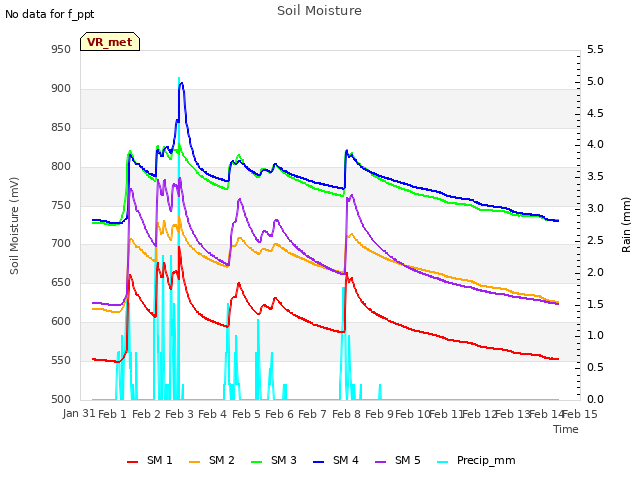The height and width of the screenshot is (480, 640).
Task: Click the SM 4 peak near Feb 3
Action: coord(182,83)
